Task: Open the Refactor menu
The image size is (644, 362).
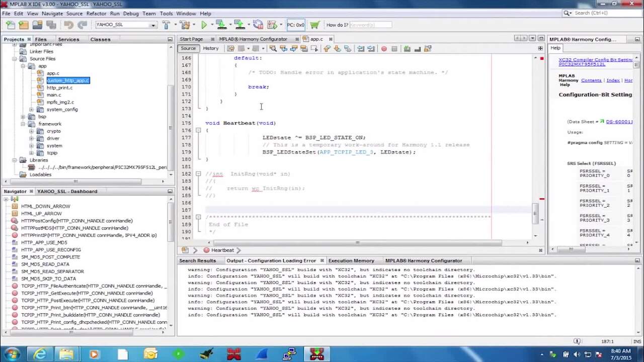Action: [x=96, y=14]
